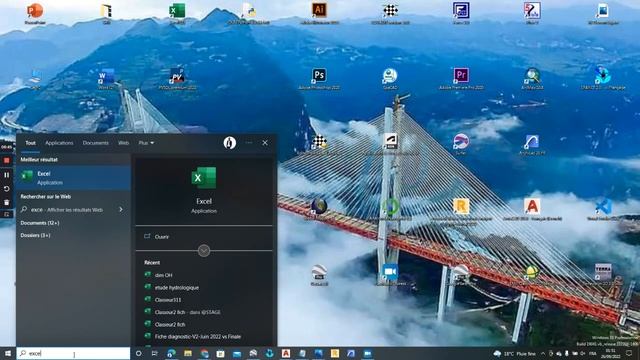
Task: Select the Excel Application best result
Action: (73, 178)
